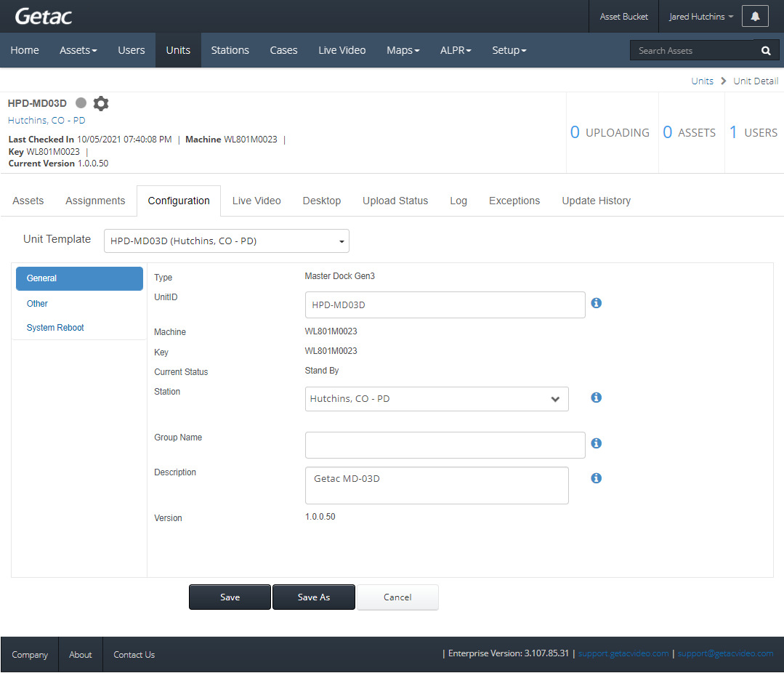784x673 pixels.
Task: Click the gray unit status indicator
Action: pyautogui.click(x=81, y=103)
